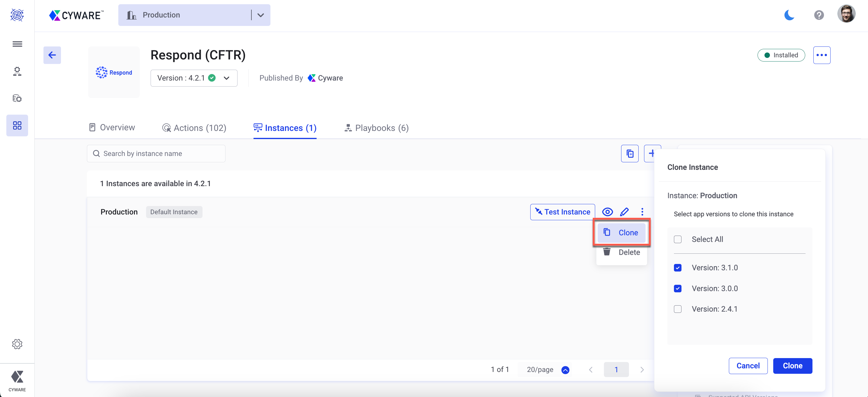Open the three-dot menu beside Installed
The height and width of the screenshot is (397, 868).
(x=822, y=55)
